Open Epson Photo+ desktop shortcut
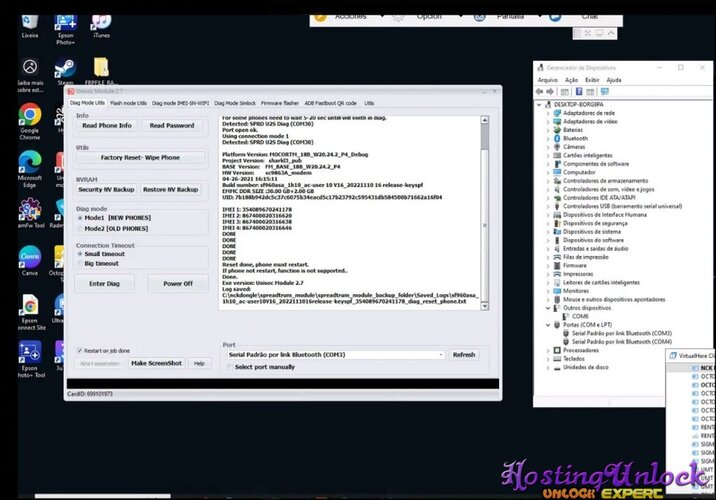 click(65, 30)
